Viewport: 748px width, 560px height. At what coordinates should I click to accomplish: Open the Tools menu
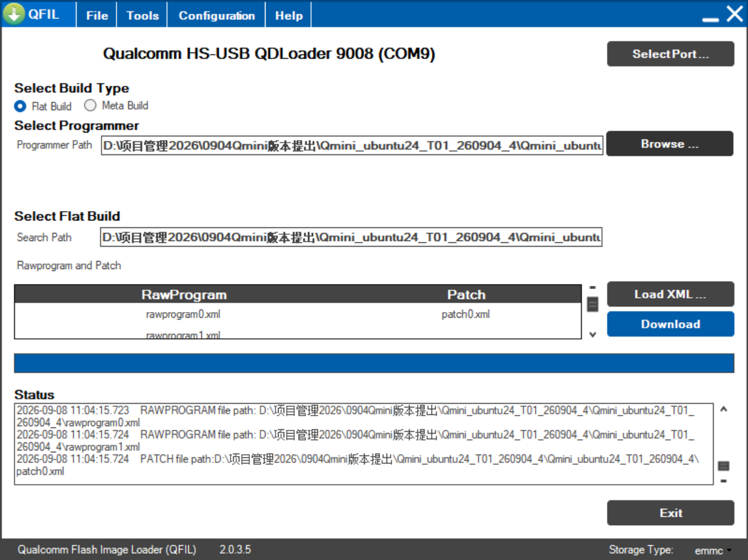point(143,16)
